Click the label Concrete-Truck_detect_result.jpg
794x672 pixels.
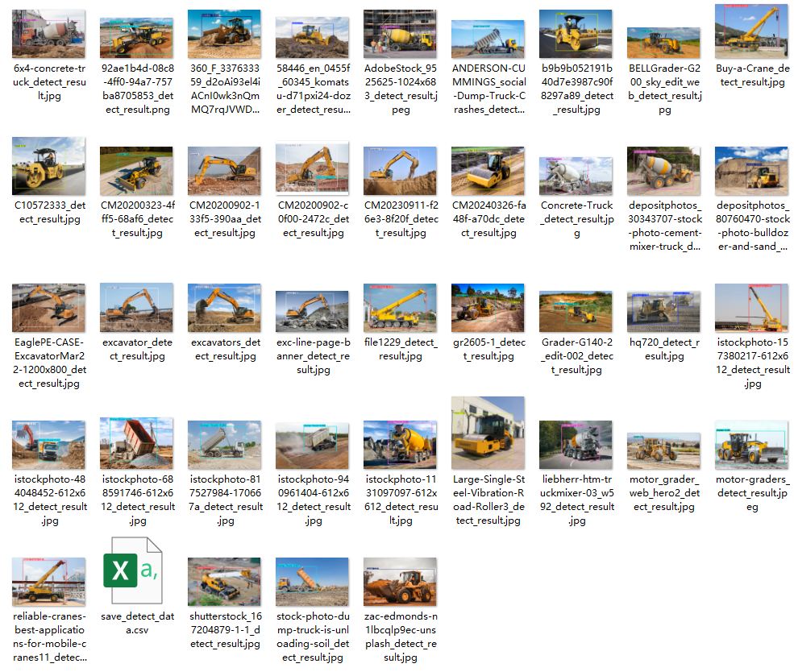pos(577,219)
